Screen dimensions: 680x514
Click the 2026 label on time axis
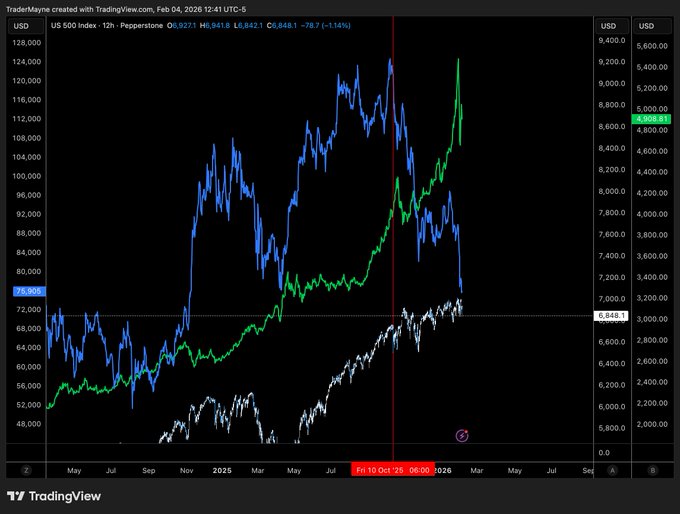tap(442, 469)
